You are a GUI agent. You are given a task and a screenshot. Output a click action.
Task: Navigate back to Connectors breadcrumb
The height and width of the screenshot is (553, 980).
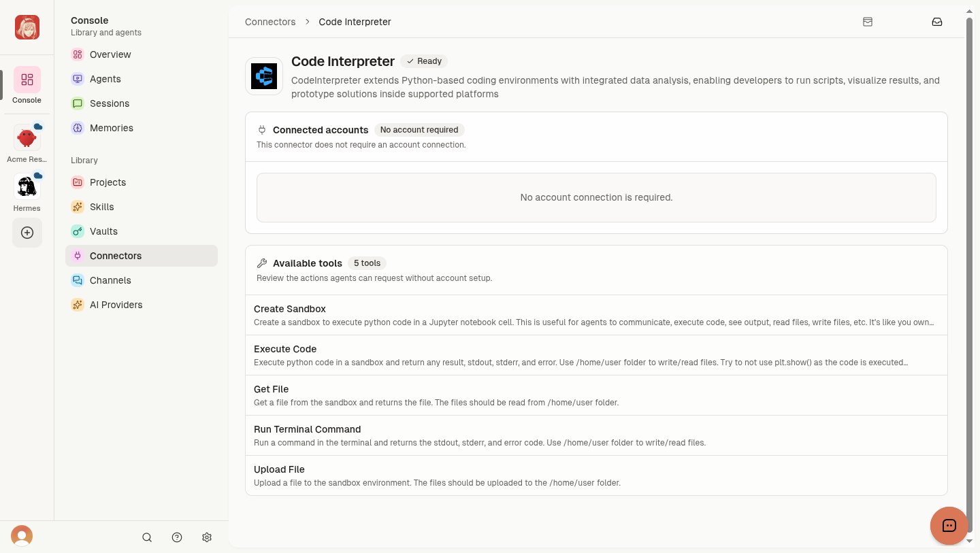click(270, 22)
